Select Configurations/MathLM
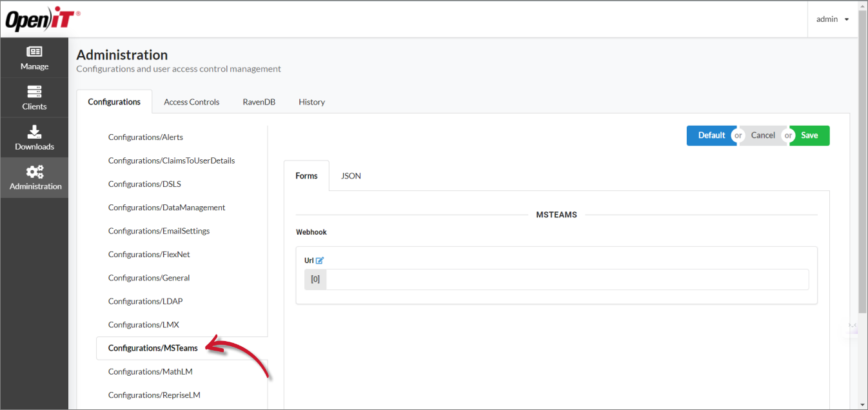 click(150, 371)
